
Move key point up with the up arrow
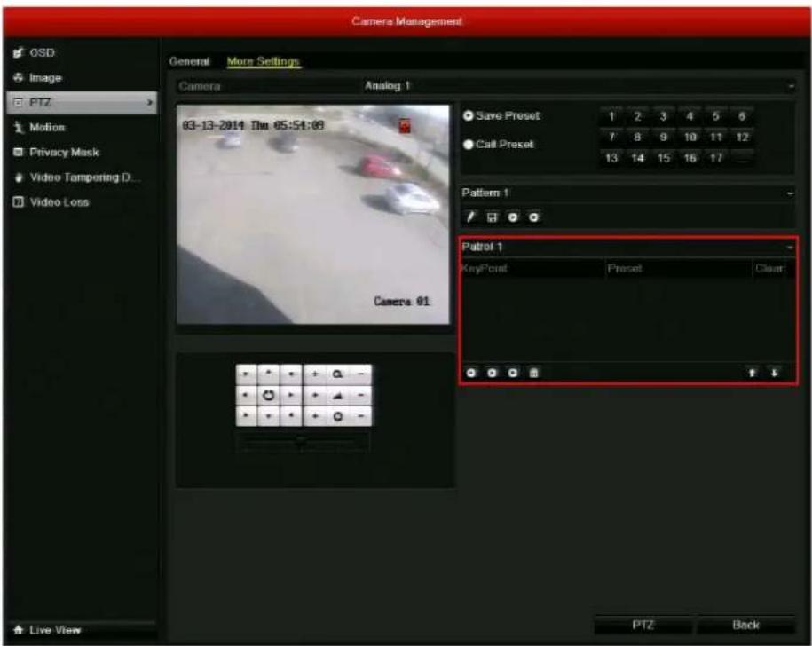click(753, 373)
